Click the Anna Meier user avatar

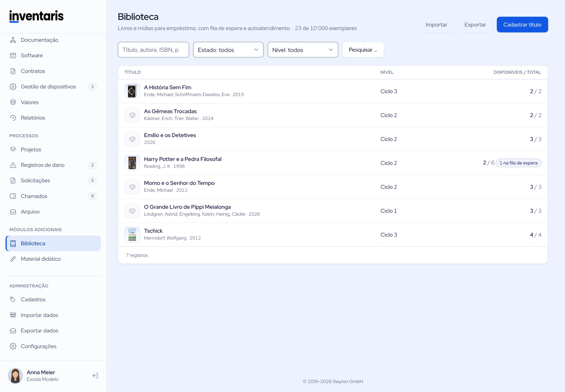pyautogui.click(x=15, y=376)
